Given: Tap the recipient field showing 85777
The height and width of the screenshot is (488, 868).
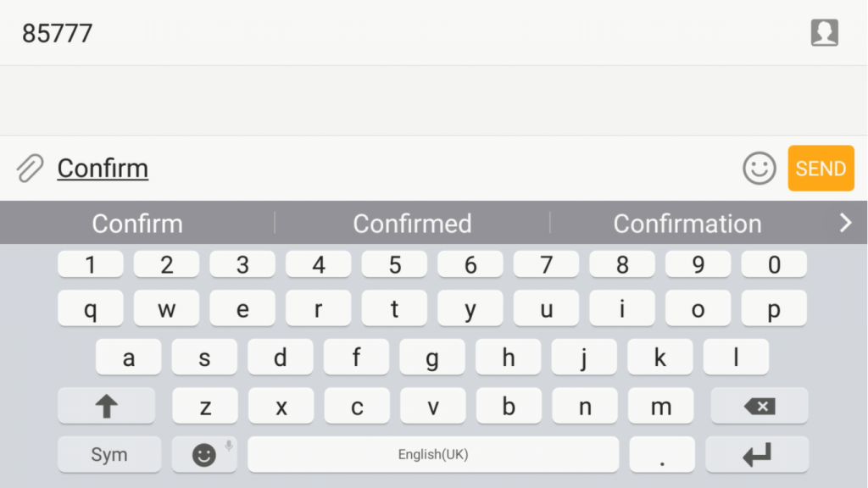Looking at the screenshot, I should click(409, 33).
